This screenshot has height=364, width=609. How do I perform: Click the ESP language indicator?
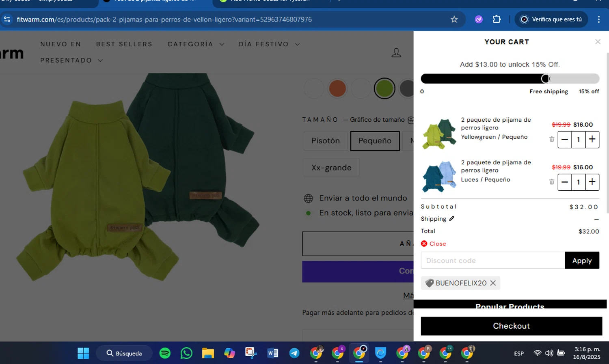click(x=519, y=353)
